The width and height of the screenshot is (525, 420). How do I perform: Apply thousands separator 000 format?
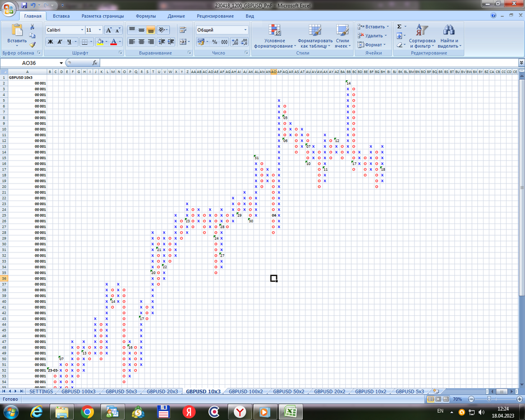tap(224, 42)
